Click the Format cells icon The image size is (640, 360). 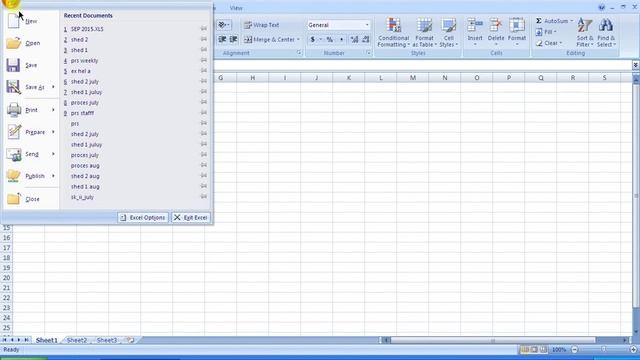[517, 25]
